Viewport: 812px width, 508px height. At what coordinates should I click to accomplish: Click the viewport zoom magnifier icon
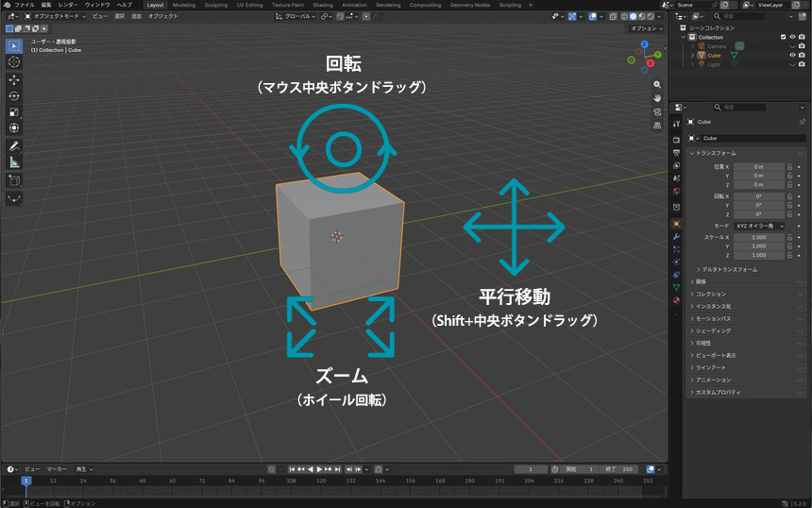657,84
